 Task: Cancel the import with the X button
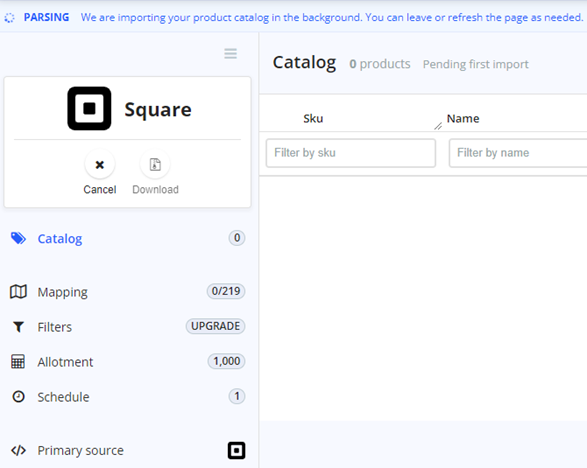[x=100, y=164]
